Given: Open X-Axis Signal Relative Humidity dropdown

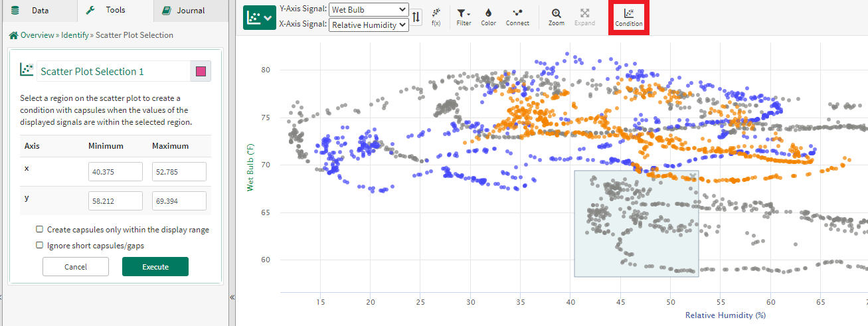Looking at the screenshot, I should pos(369,25).
